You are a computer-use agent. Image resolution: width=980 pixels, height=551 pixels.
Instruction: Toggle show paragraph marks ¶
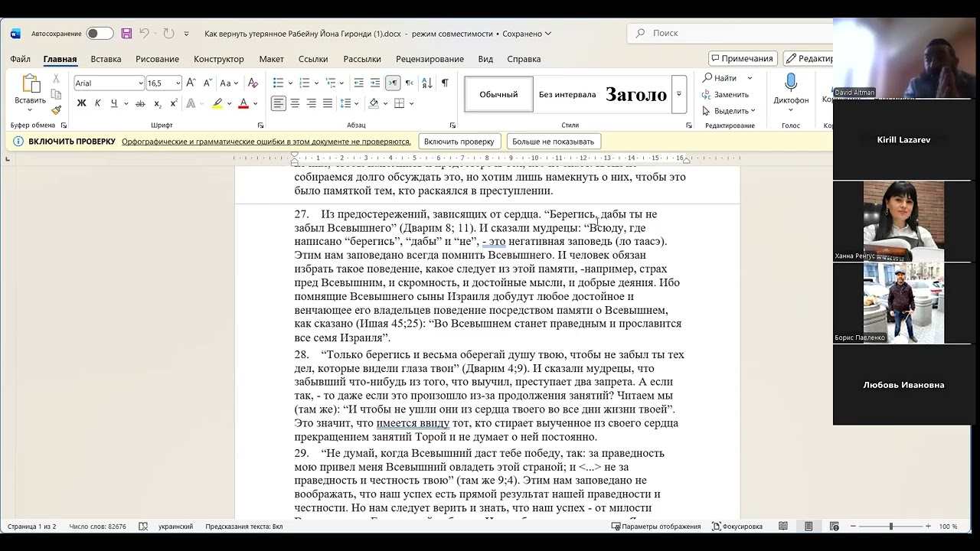(445, 83)
